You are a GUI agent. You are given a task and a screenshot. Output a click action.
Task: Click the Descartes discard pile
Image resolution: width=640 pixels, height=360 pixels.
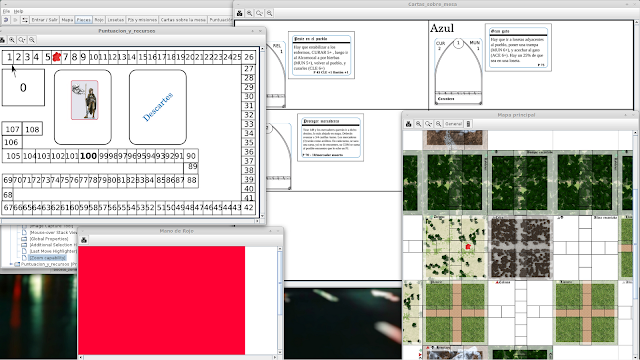click(x=158, y=107)
